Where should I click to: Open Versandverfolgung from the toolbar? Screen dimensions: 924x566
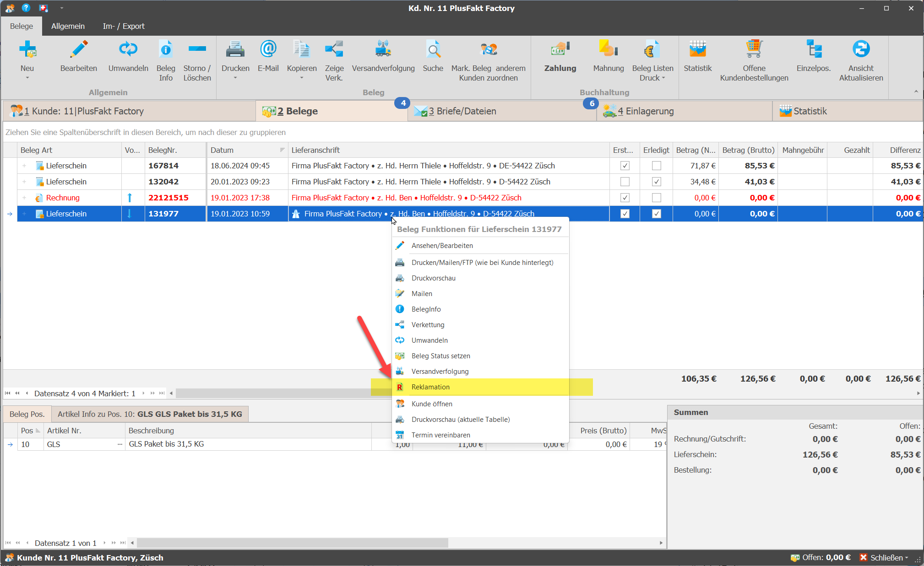coord(383,49)
